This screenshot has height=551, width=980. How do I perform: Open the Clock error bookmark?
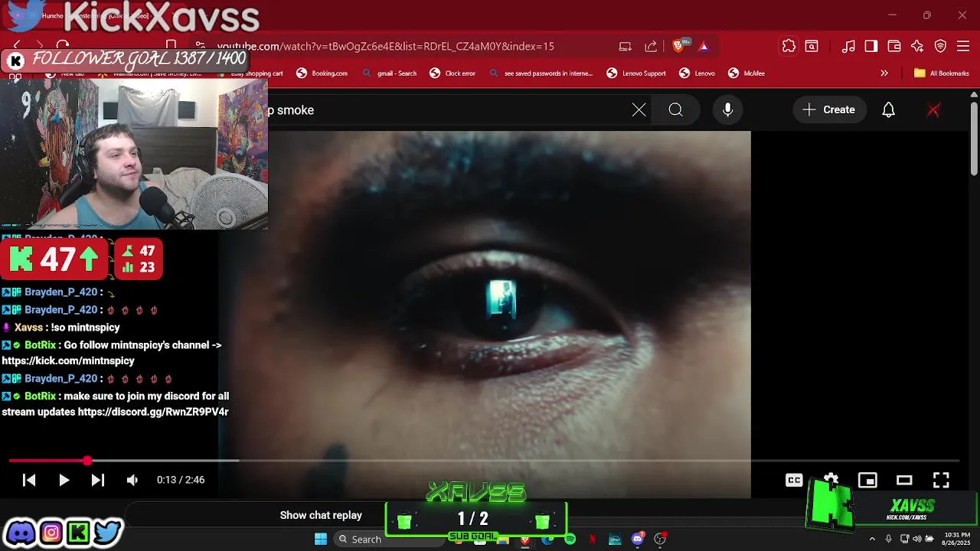(x=452, y=73)
